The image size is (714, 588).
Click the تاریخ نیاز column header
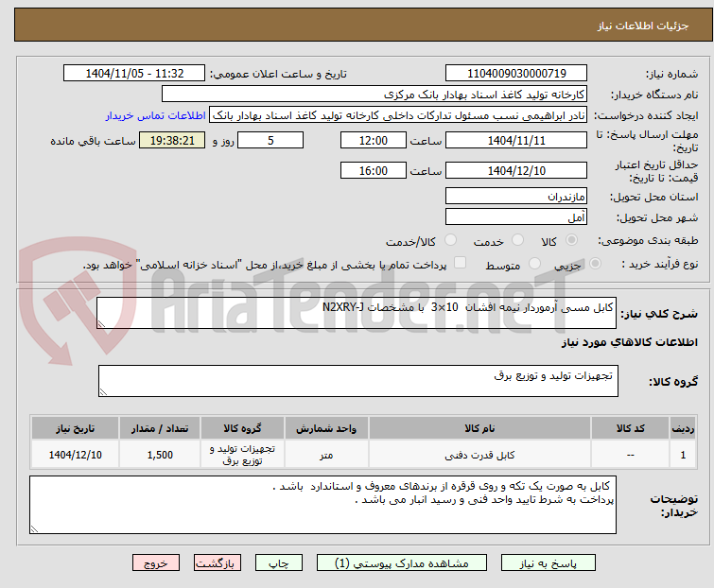coord(75,428)
